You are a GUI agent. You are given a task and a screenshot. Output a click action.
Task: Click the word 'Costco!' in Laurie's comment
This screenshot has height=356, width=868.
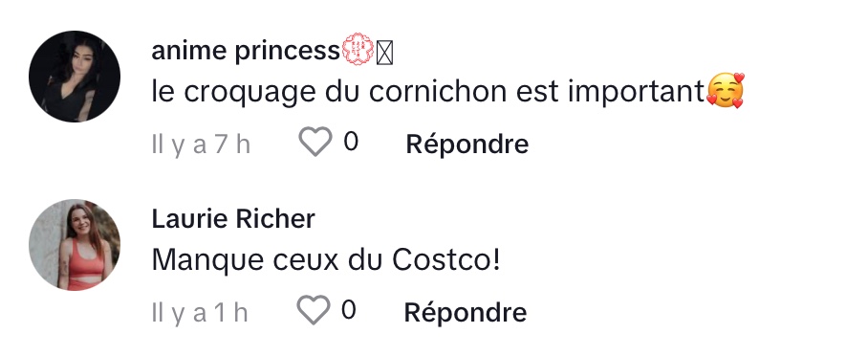446,259
